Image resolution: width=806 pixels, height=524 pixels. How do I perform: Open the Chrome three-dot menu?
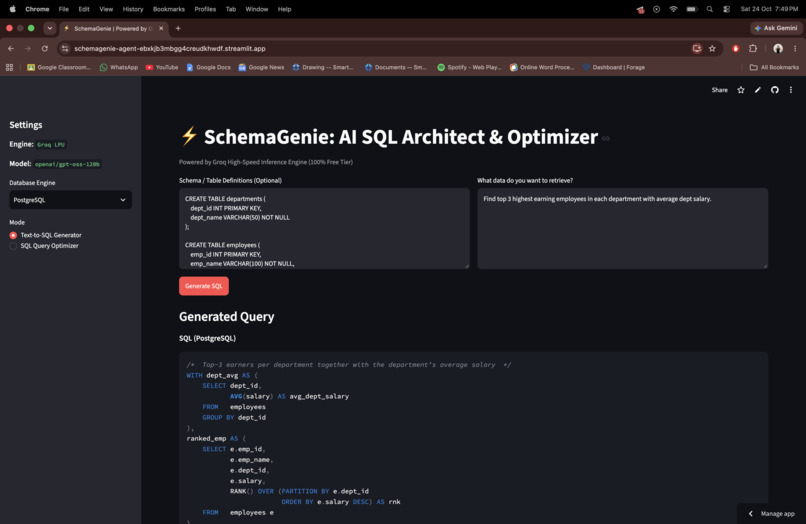click(795, 48)
